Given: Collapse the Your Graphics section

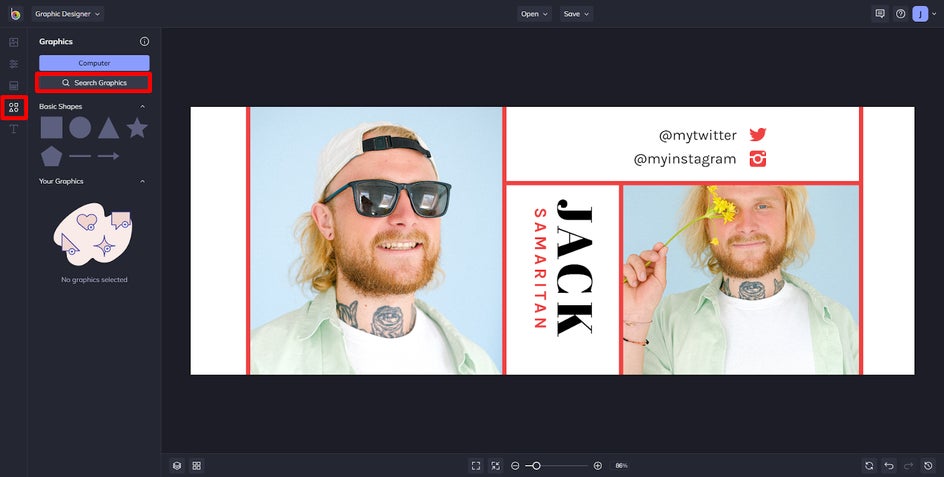Looking at the screenshot, I should tap(143, 181).
